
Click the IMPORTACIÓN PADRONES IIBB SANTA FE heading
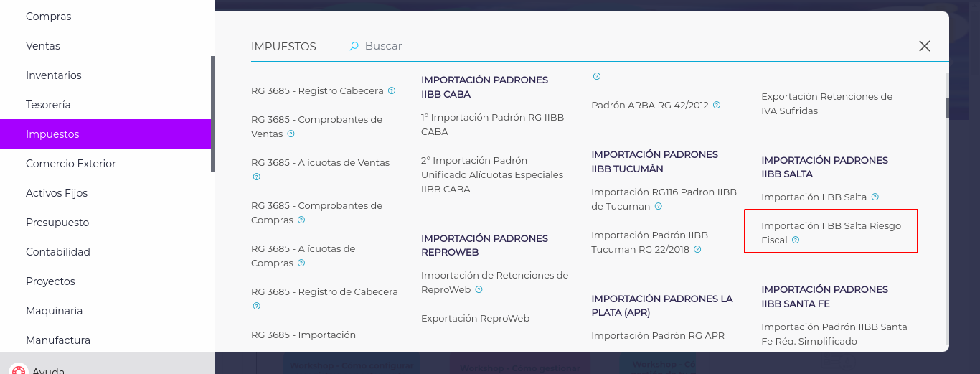point(824,296)
